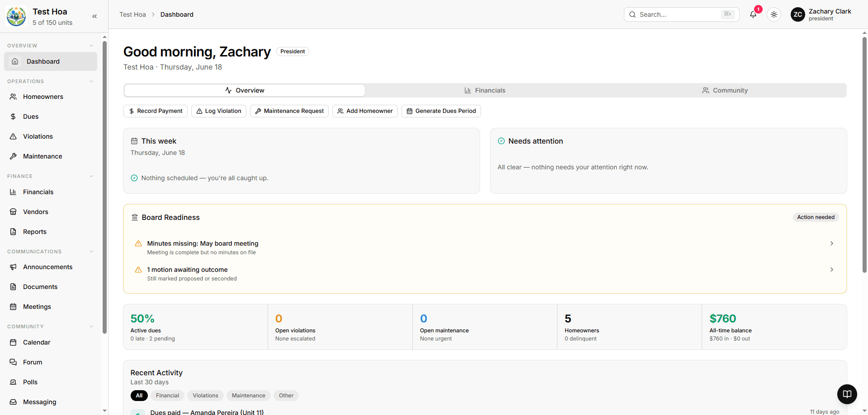Collapse the sidebar with double-chevron icon
The width and height of the screenshot is (868, 415).
pyautogui.click(x=94, y=16)
